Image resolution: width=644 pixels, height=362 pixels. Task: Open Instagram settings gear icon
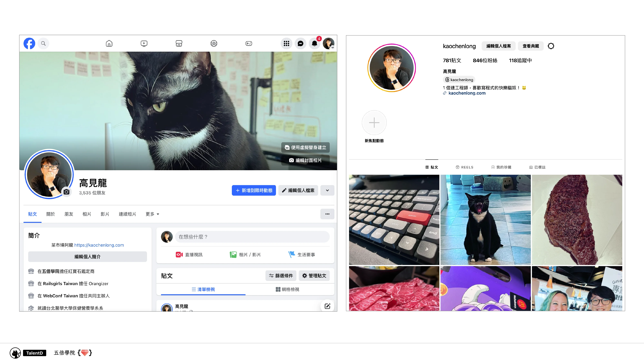551,46
